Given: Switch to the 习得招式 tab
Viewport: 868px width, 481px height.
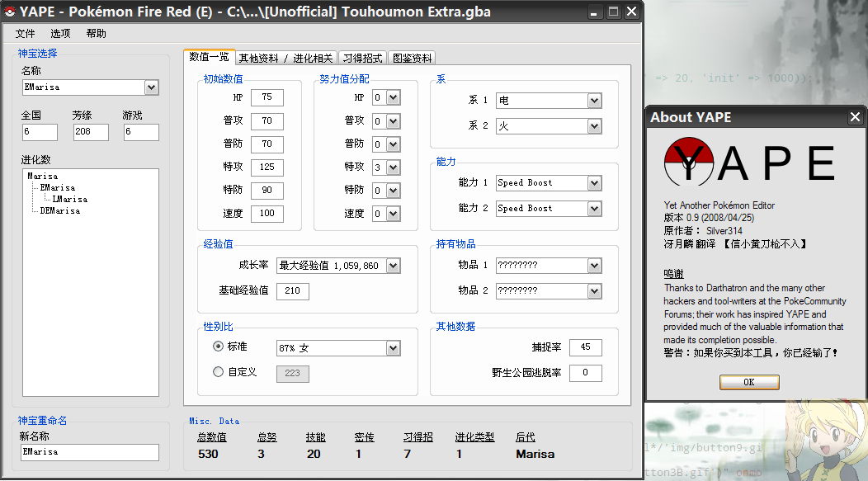Looking at the screenshot, I should point(362,58).
